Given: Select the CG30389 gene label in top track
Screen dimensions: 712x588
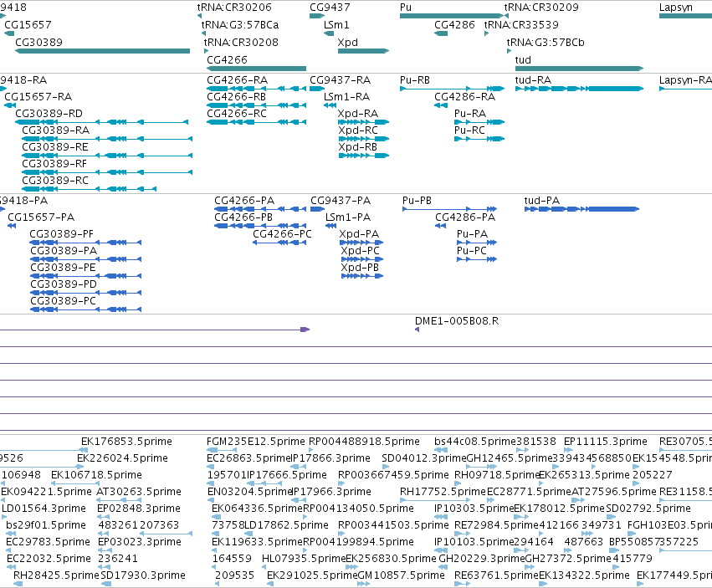Looking at the screenshot, I should point(38,42).
